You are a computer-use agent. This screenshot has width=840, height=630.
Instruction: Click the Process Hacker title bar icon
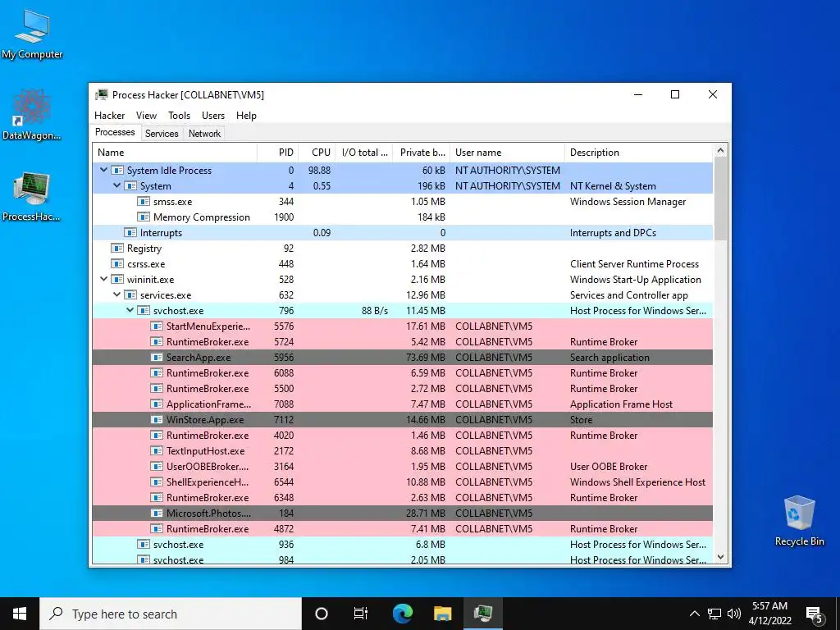(101, 95)
